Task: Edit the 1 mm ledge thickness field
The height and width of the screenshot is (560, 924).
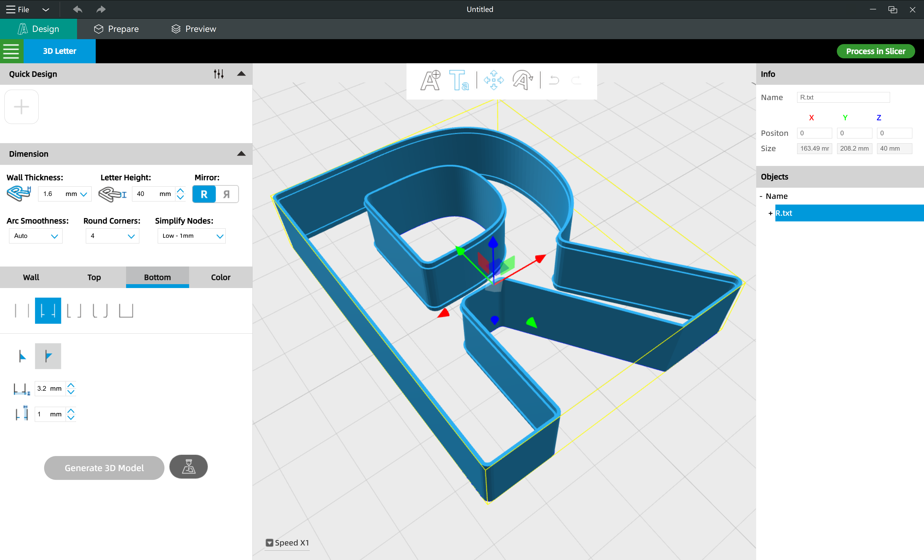Action: [x=50, y=414]
